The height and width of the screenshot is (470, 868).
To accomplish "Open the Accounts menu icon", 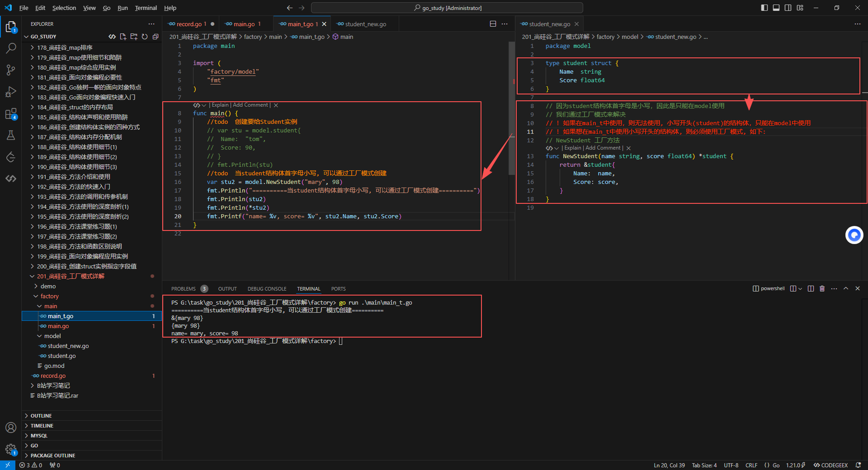I will pyautogui.click(x=11, y=428).
